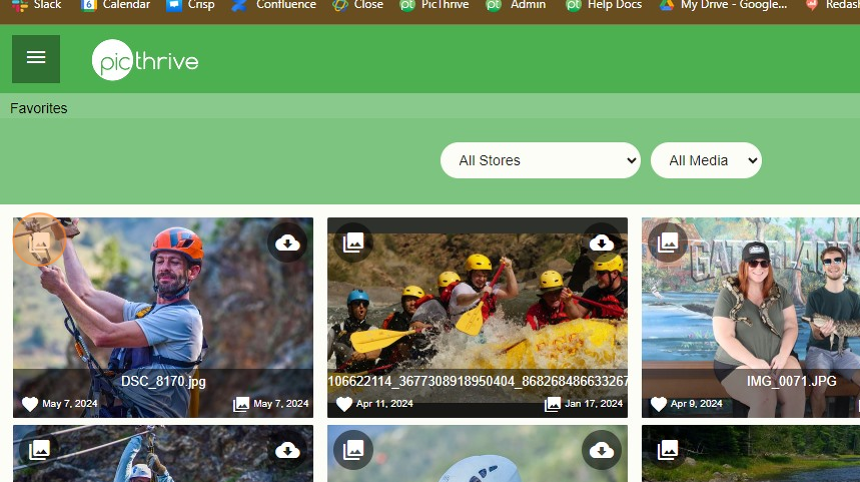Open Crisp bookmark
The image size is (860, 482).
tap(190, 5)
